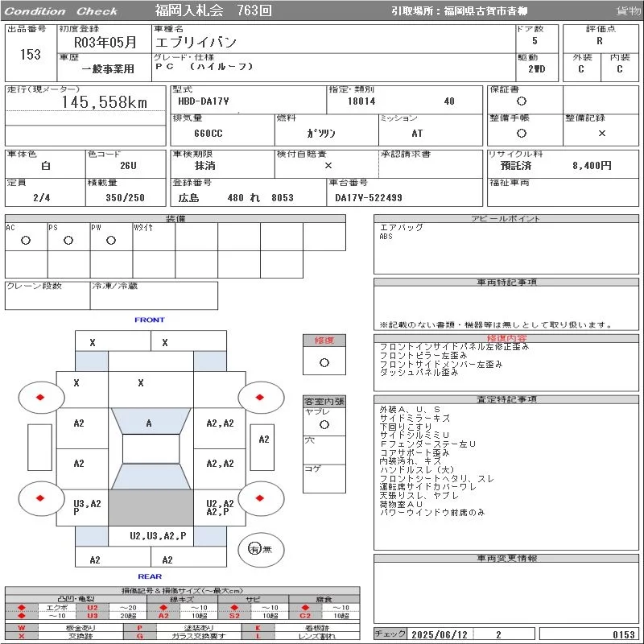
Task: Click the door count 5
Action: (535, 41)
